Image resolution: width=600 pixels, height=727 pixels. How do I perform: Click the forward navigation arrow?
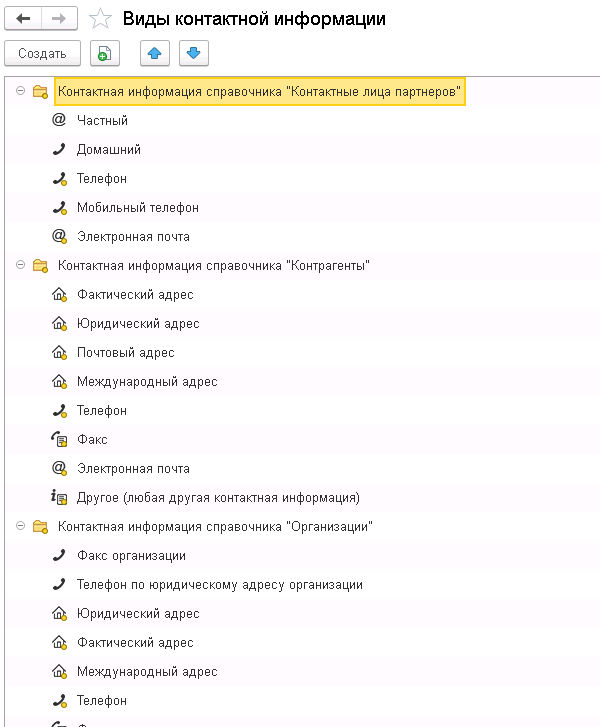[x=59, y=18]
